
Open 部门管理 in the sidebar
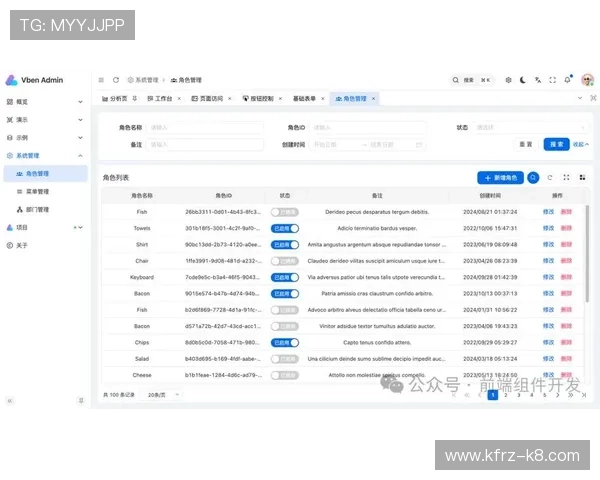tap(45, 209)
